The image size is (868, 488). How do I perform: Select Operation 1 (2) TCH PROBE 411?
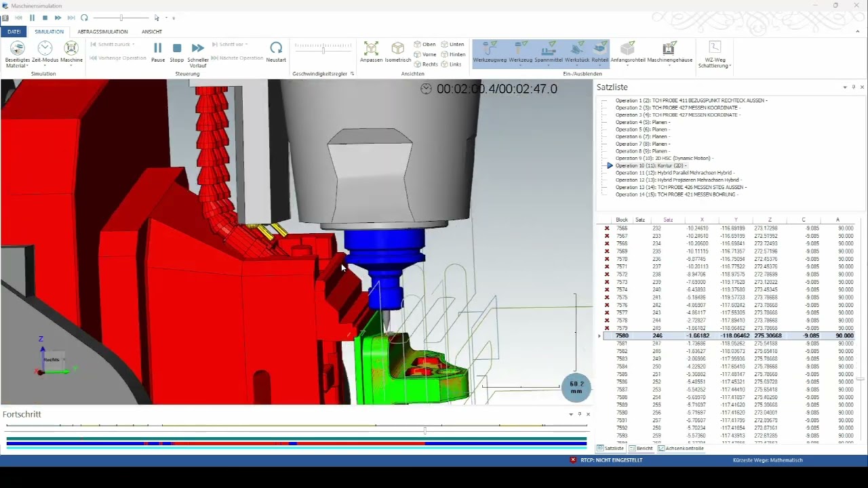coord(691,100)
